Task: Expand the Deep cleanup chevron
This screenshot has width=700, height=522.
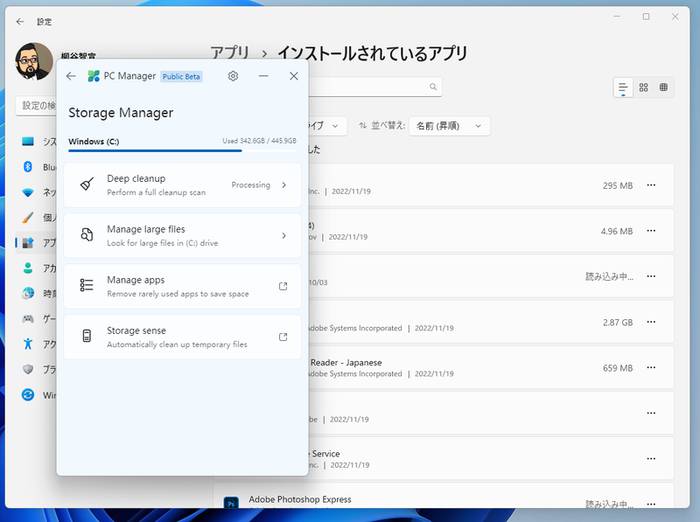Action: [284, 185]
